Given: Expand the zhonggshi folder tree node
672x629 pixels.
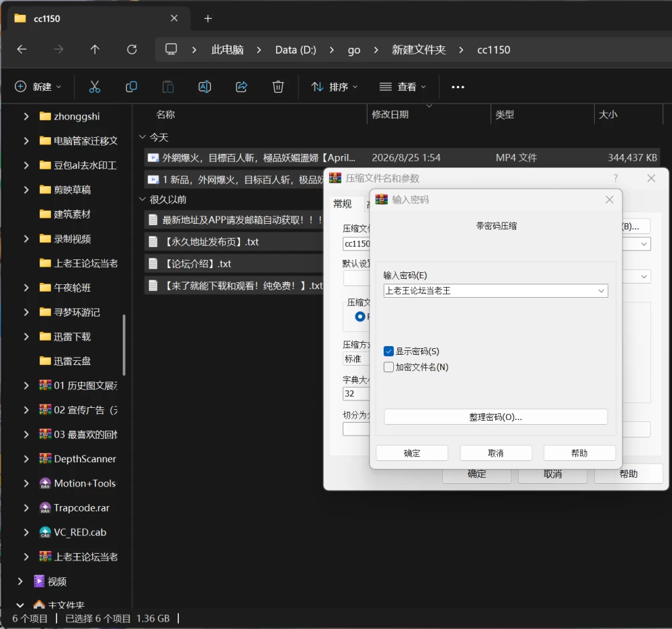Looking at the screenshot, I should pyautogui.click(x=26, y=116).
